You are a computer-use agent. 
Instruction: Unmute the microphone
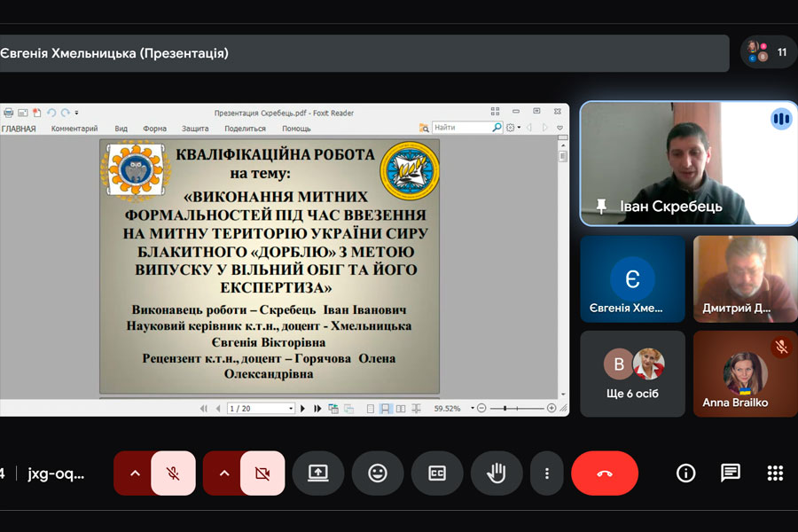(174, 473)
